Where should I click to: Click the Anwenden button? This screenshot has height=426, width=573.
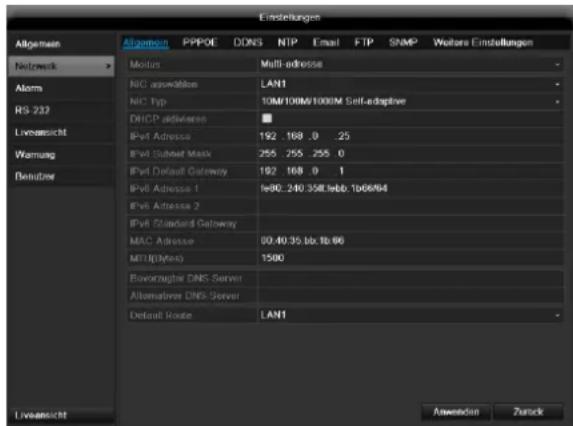456,412
